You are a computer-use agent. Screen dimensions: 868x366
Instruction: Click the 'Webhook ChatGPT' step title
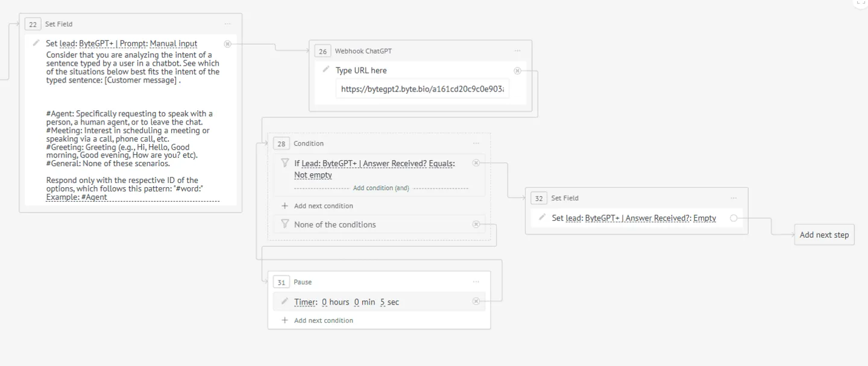pos(363,51)
